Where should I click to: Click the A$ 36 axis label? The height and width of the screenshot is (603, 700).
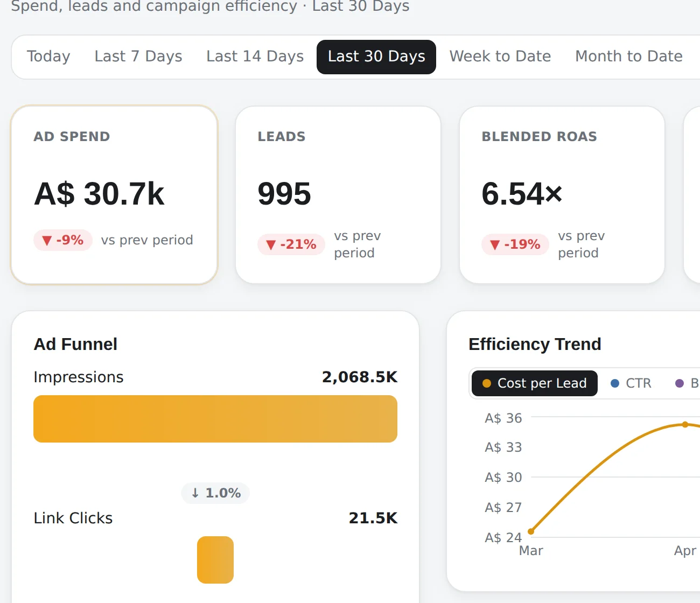503,418
